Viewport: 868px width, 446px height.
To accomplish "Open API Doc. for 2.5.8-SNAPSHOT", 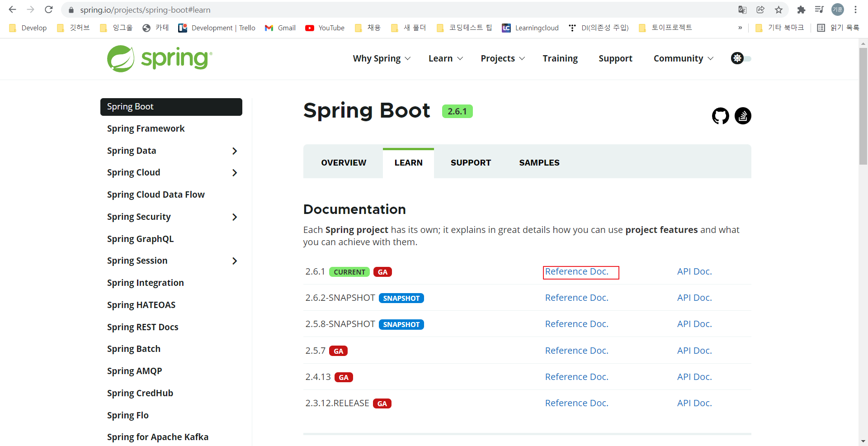I will pyautogui.click(x=694, y=324).
